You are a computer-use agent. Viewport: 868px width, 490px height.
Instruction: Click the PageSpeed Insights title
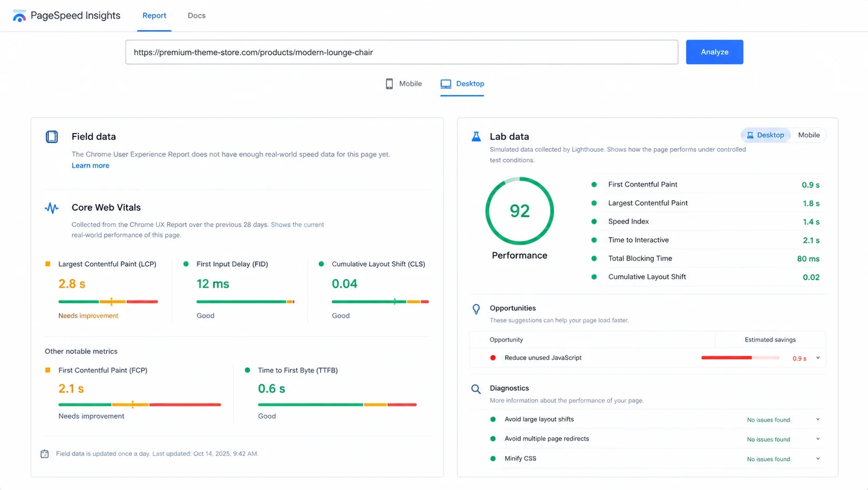click(75, 16)
